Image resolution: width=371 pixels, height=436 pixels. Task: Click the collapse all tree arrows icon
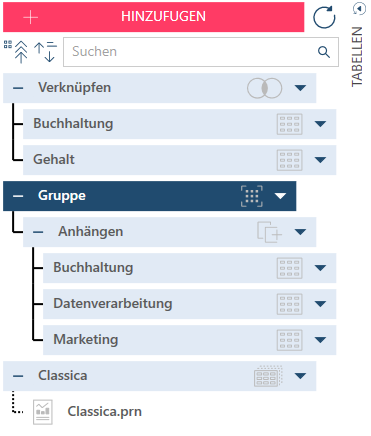[x=16, y=52]
